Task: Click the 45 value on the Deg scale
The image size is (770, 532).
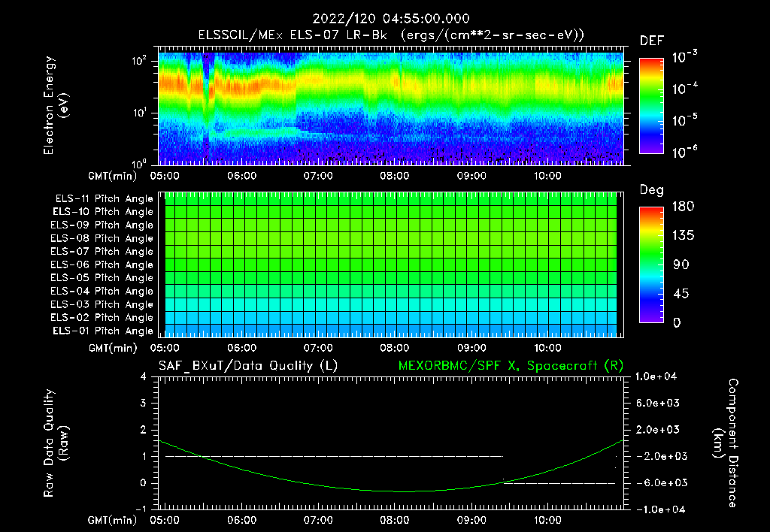Action: (681, 294)
